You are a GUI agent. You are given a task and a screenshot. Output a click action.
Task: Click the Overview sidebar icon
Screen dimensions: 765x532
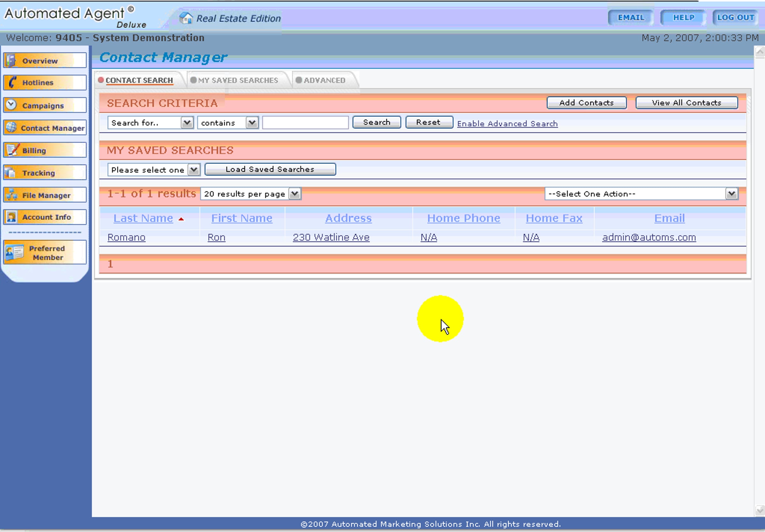[11, 61]
